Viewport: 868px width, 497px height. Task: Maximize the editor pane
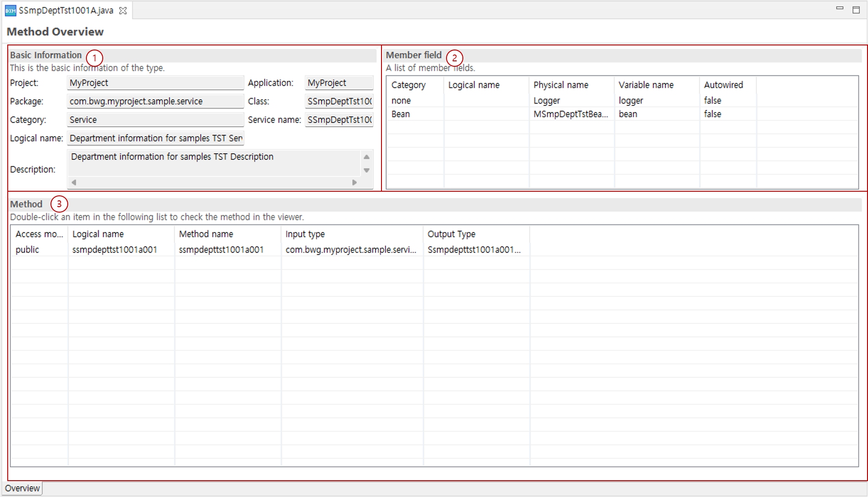point(856,10)
